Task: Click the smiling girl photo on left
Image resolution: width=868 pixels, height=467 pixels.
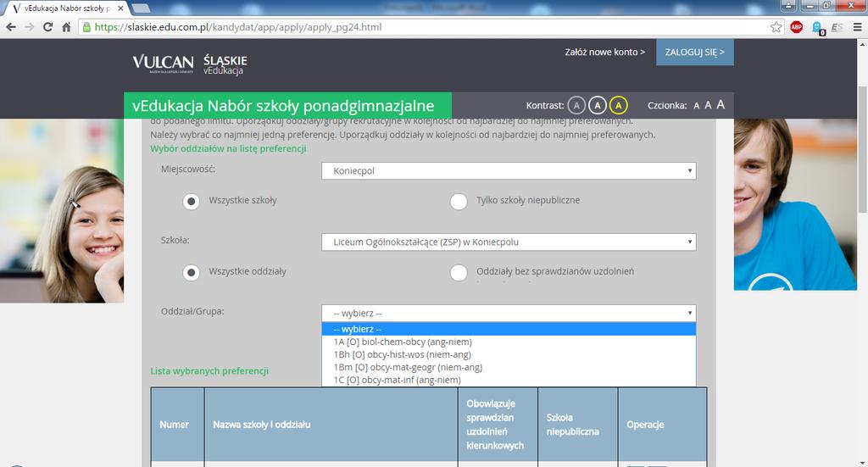Action: (62, 211)
